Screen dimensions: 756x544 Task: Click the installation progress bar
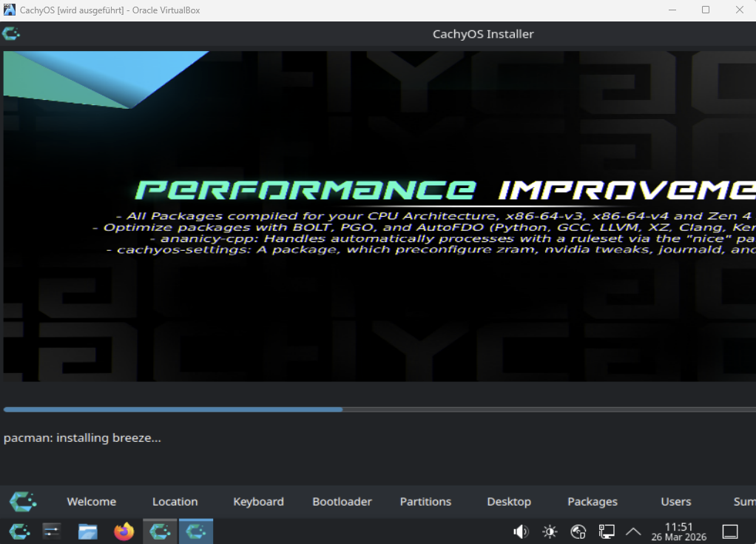379,409
